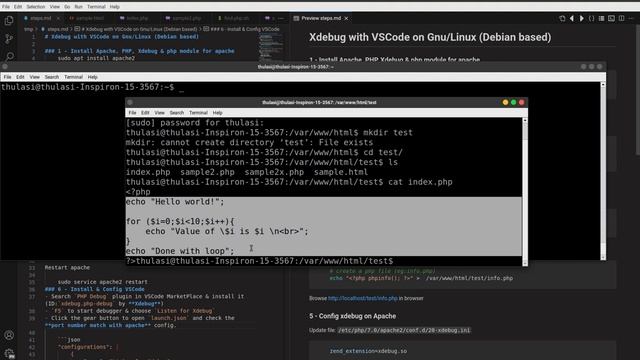
Task: Click up arrow on back terminal scrollbar
Action: (603, 84)
